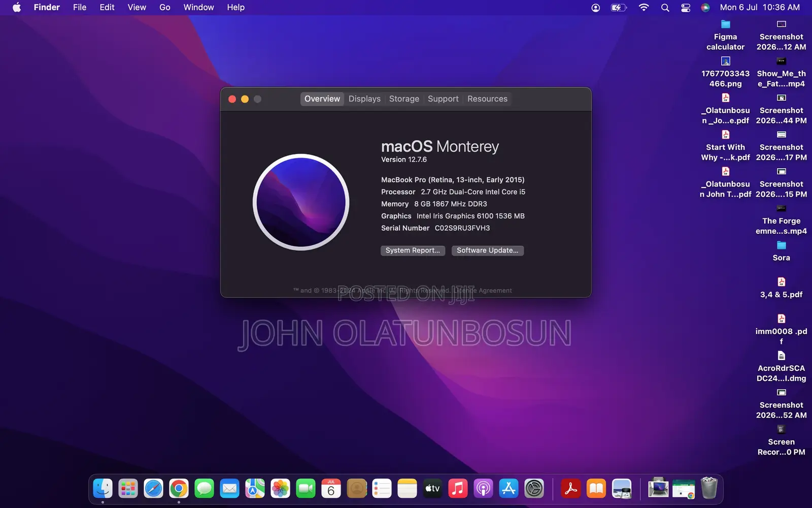Switch to the Overview tab

(322, 99)
